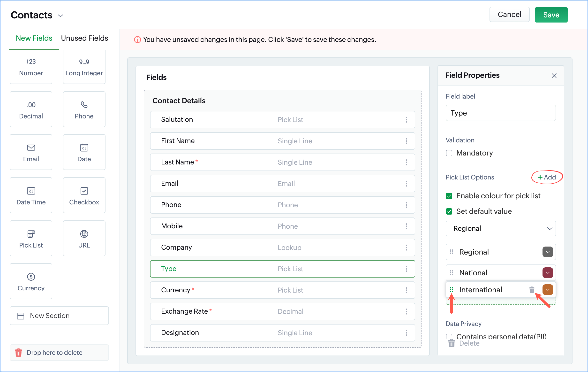This screenshot has width=588, height=372.
Task: Open three-dot menu for Salutation field
Action: click(406, 119)
